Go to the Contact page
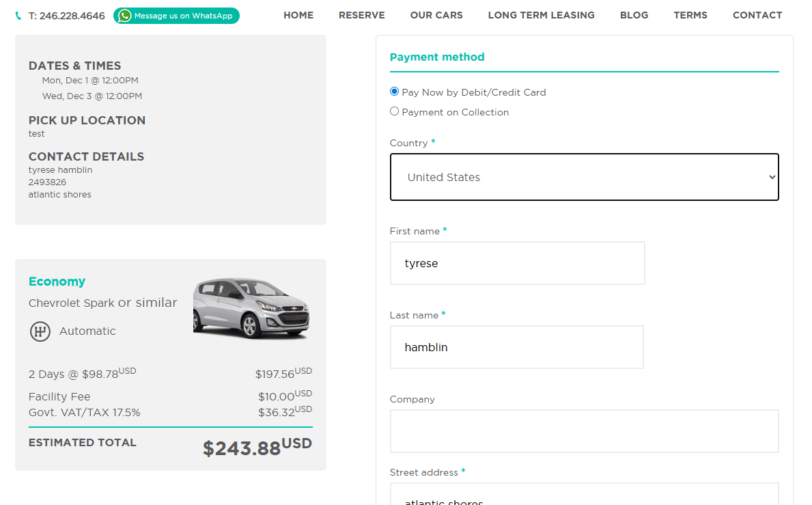This screenshot has width=812, height=505. [757, 15]
